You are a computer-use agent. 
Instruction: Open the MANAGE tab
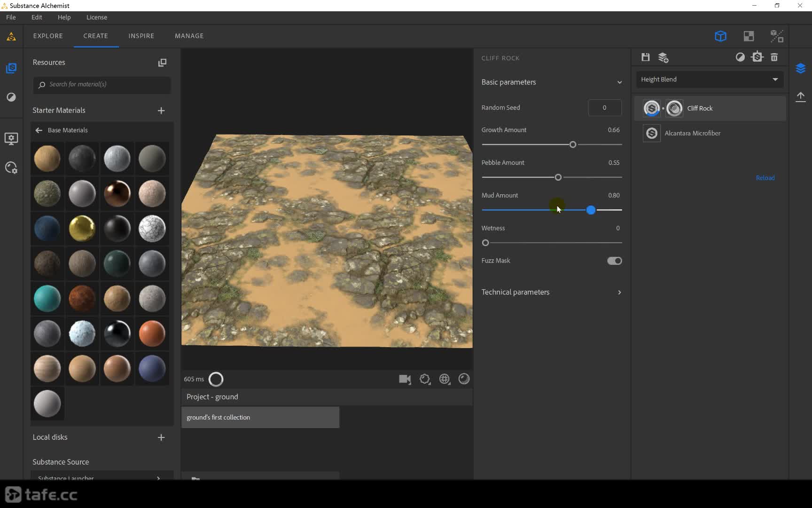[189, 36]
